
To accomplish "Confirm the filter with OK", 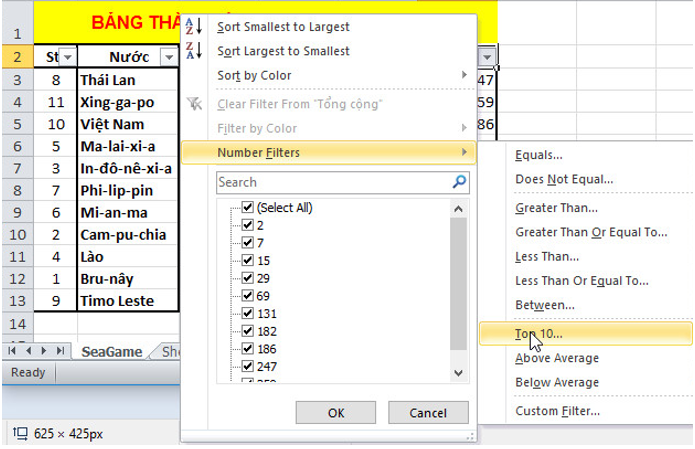I will (x=336, y=413).
